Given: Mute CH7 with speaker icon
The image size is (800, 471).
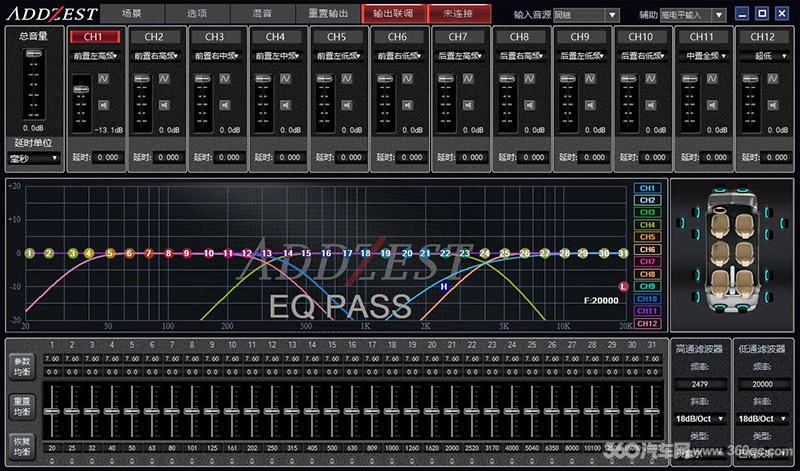Looking at the screenshot, I should tap(468, 105).
